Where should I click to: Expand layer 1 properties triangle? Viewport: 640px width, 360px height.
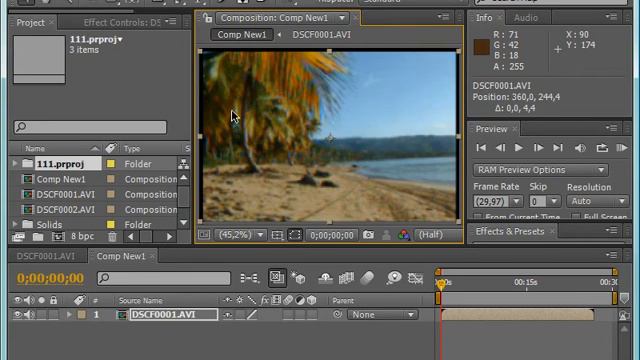tap(69, 315)
